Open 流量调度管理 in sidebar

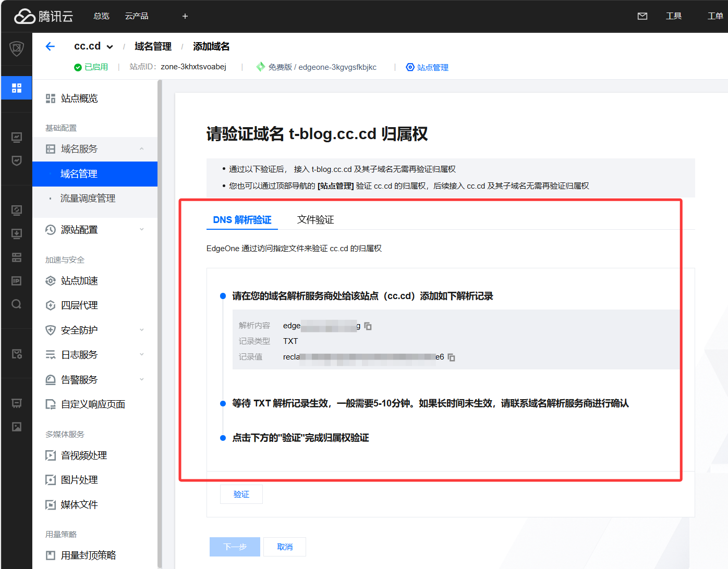click(x=88, y=199)
